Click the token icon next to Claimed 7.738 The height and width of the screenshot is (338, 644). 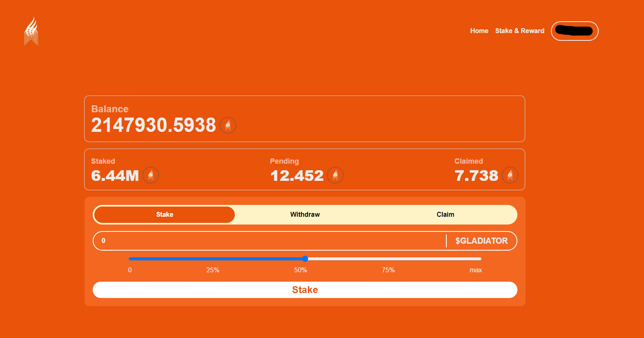coord(510,176)
